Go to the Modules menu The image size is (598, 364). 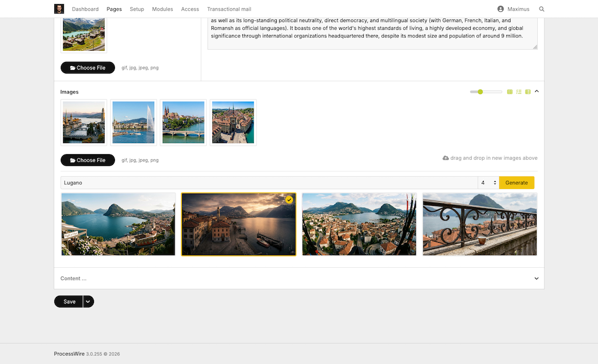tap(162, 9)
